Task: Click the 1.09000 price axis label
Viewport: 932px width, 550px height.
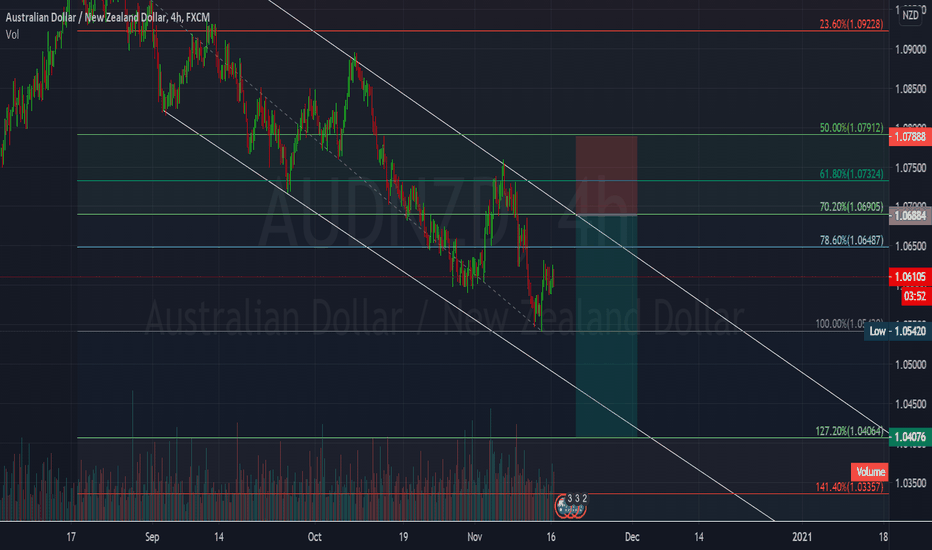Action: [x=910, y=49]
